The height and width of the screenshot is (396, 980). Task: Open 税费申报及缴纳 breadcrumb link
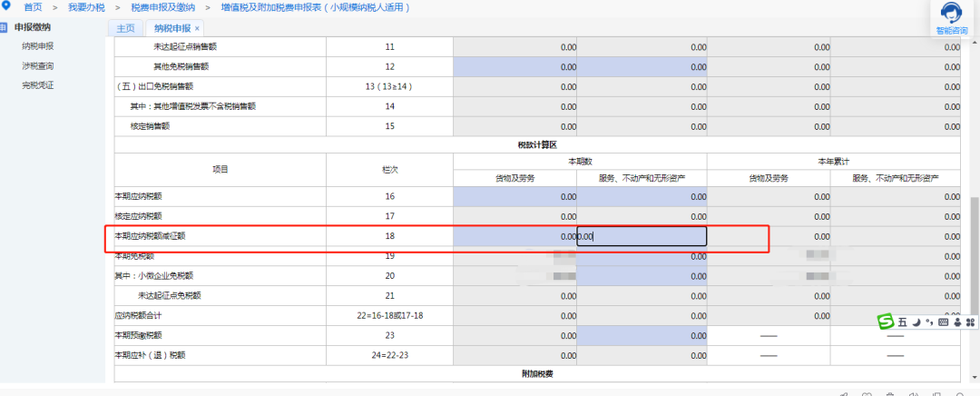(x=163, y=7)
